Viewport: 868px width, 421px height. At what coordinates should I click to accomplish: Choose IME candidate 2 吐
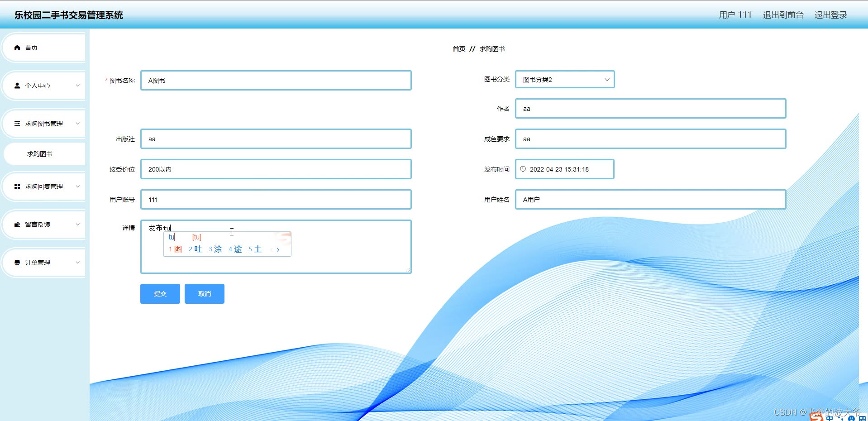pos(196,249)
